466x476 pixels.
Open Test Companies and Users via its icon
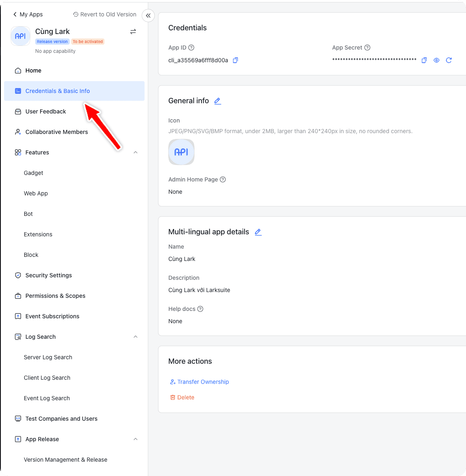18,419
